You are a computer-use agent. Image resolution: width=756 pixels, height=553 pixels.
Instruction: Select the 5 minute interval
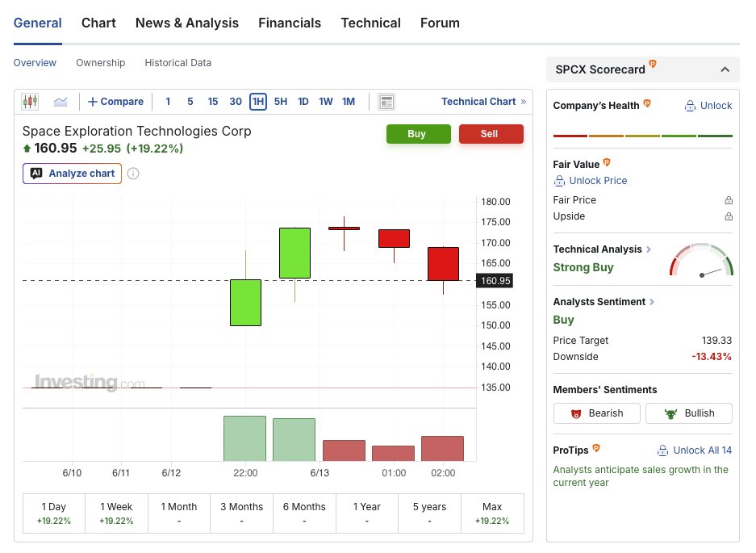coord(190,102)
